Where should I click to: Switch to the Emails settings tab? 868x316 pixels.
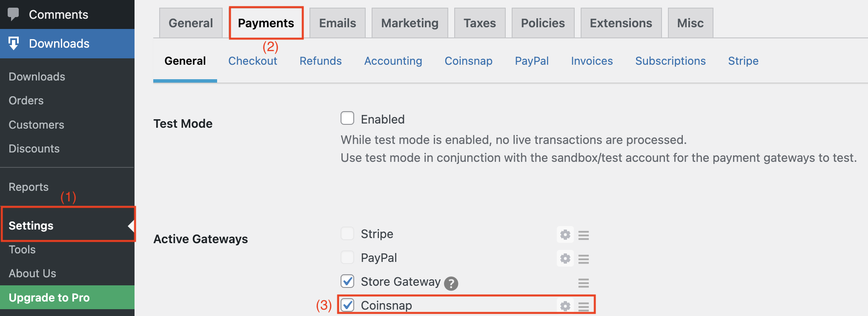pyautogui.click(x=337, y=23)
